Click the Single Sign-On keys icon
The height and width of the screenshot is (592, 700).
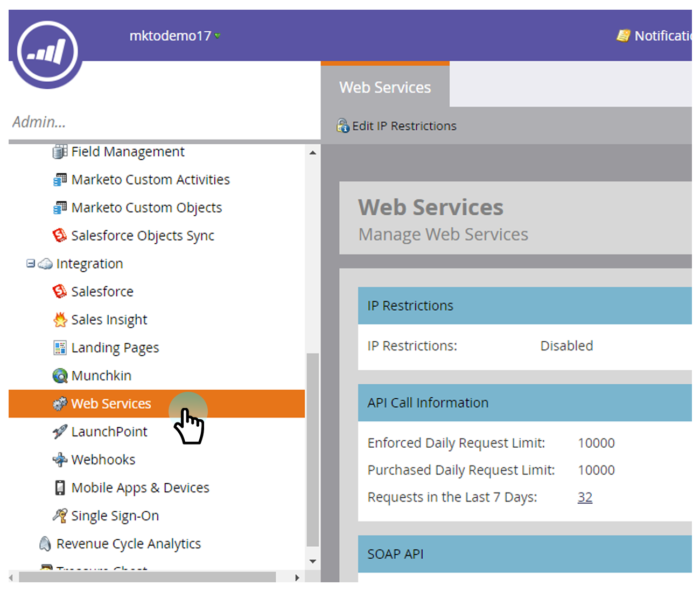point(60,516)
